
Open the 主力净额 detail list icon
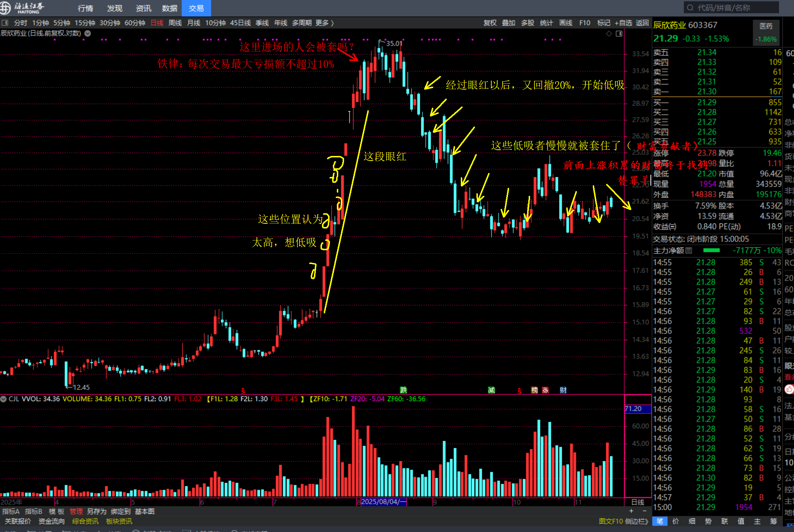tap(689, 251)
